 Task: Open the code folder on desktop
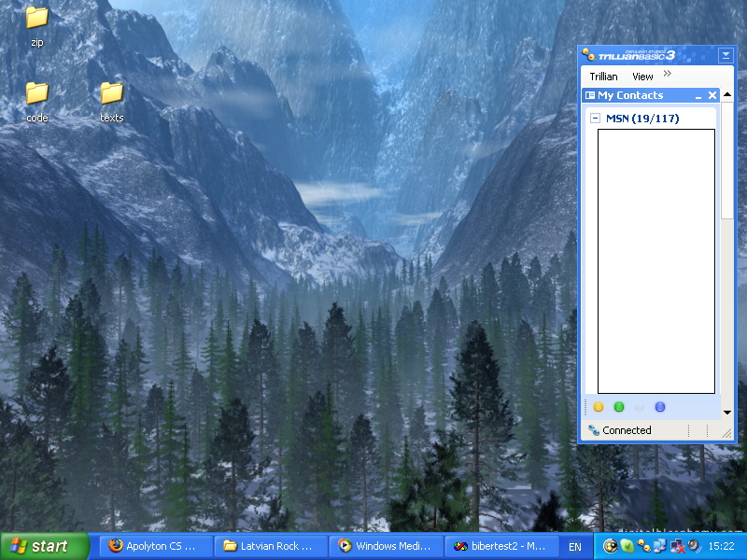[x=37, y=93]
